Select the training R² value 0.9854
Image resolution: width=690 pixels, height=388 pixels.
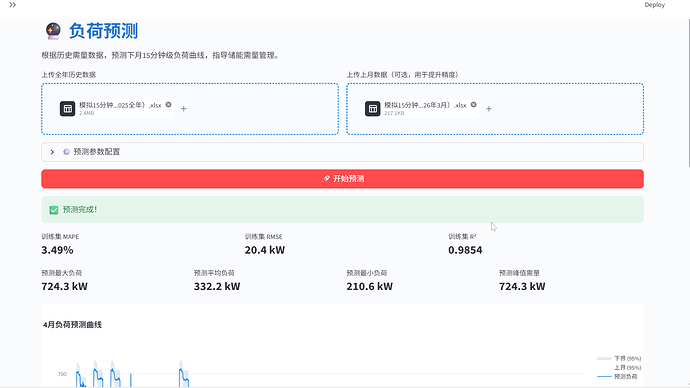tap(465, 250)
